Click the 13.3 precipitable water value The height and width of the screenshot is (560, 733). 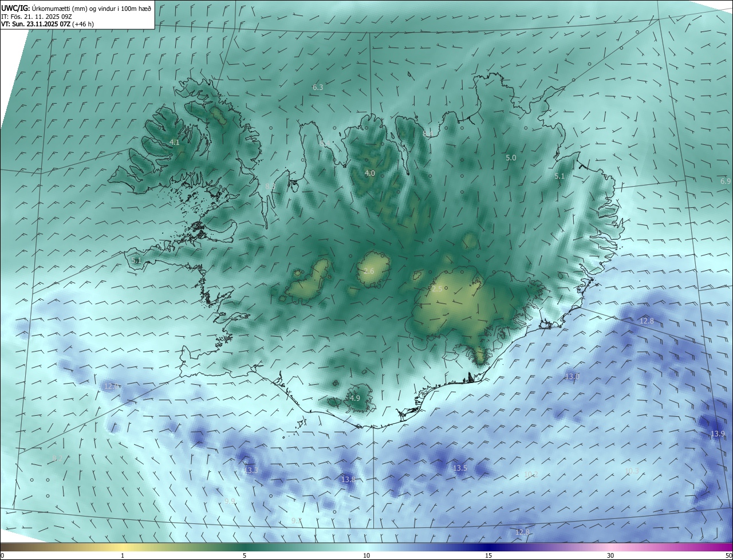pyautogui.click(x=251, y=470)
